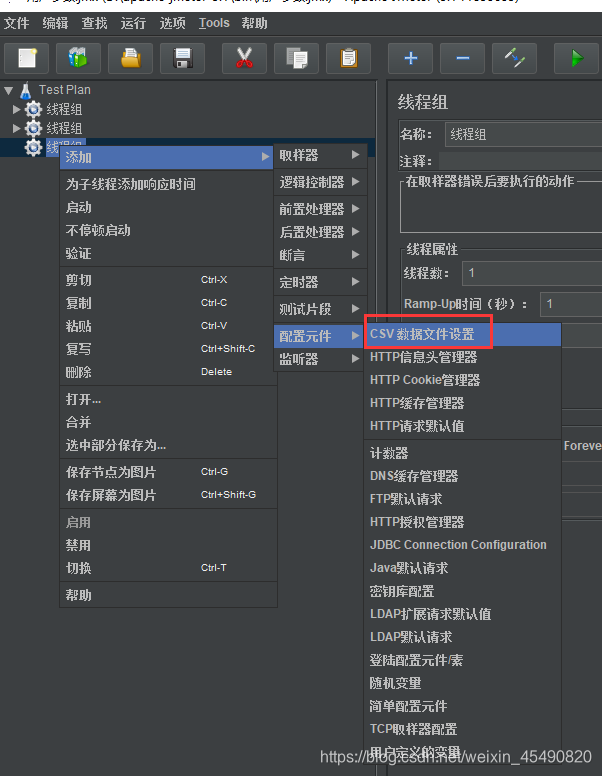
Task: Click the Open file folder icon
Action: click(x=131, y=58)
